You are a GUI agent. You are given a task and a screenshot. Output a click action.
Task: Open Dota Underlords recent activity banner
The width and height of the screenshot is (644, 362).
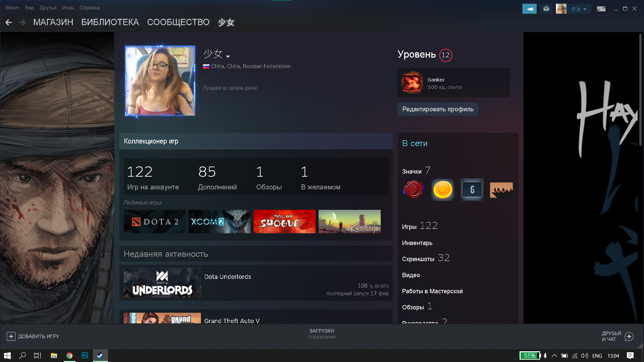(x=162, y=283)
